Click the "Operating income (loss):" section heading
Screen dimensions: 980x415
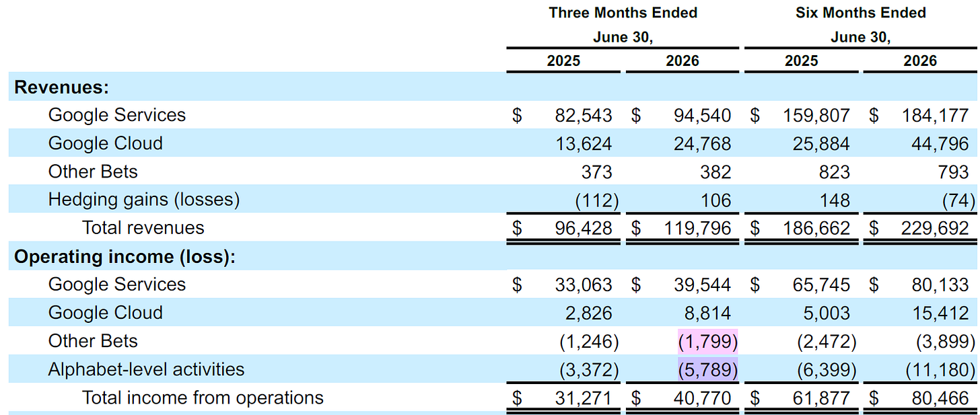(x=125, y=257)
